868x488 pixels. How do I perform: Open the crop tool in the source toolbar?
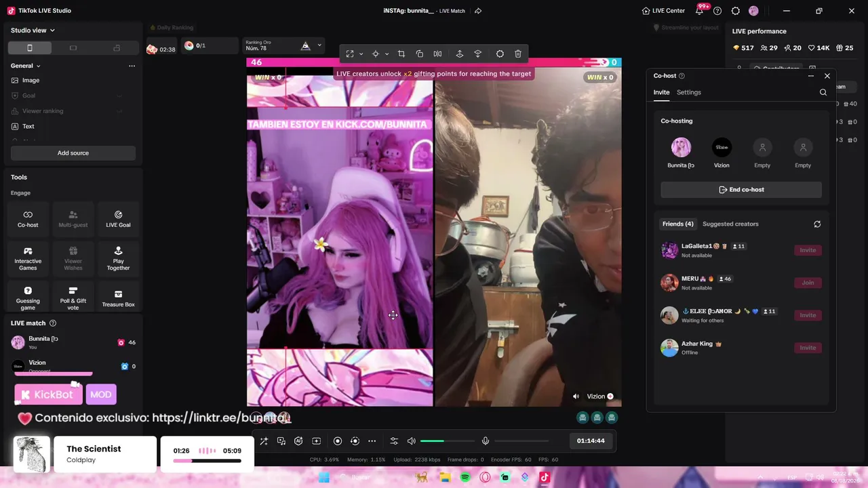tap(401, 54)
